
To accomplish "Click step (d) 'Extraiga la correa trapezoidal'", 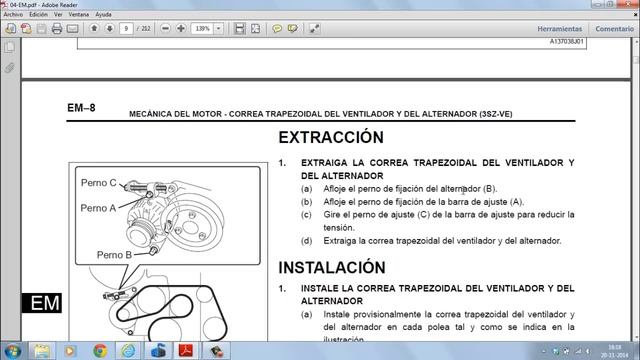I will tap(442, 241).
